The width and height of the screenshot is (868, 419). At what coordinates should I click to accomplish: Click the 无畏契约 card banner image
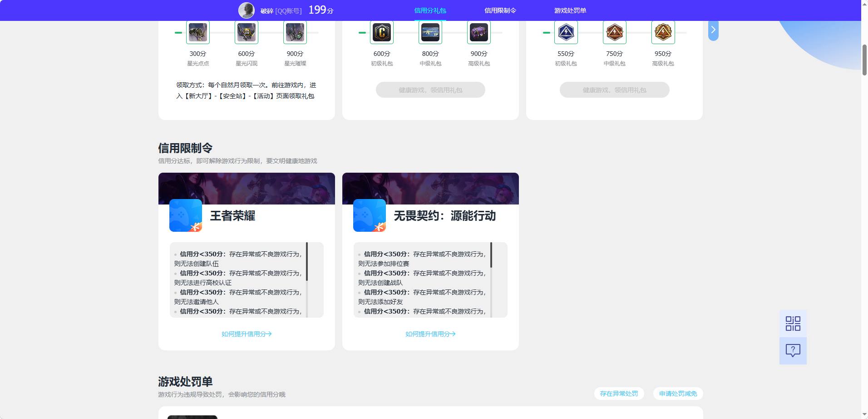(430, 189)
